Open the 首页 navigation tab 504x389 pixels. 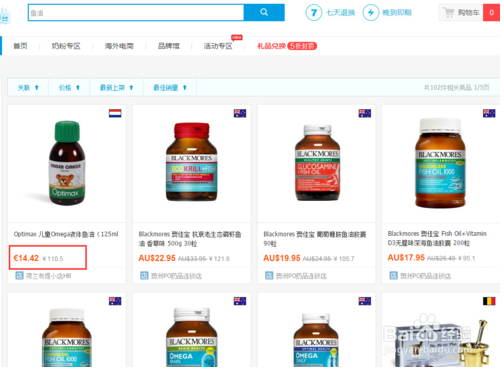point(20,46)
